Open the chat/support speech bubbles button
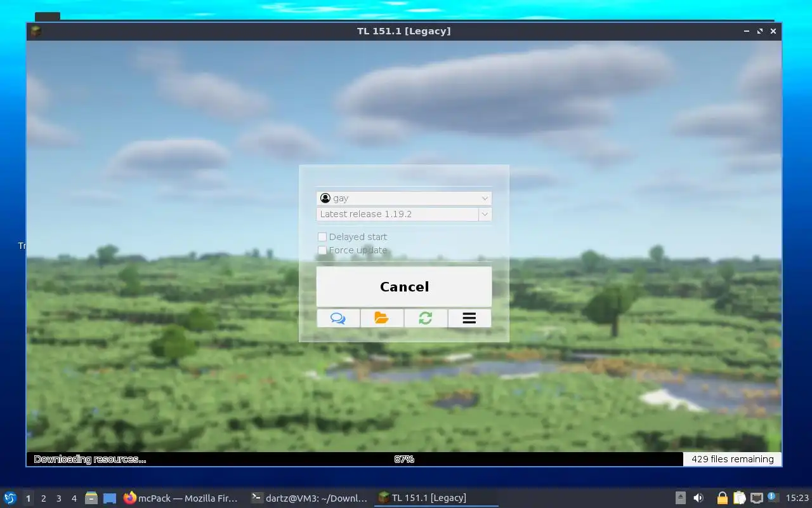 [x=338, y=318]
